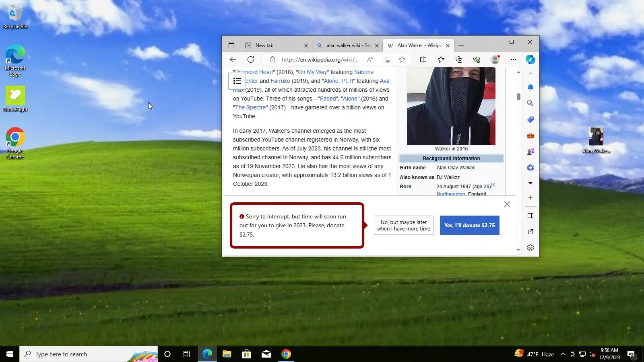Screen dimensions: 644x362
Task: Open the Windows Start menu
Action: coord(10,354)
